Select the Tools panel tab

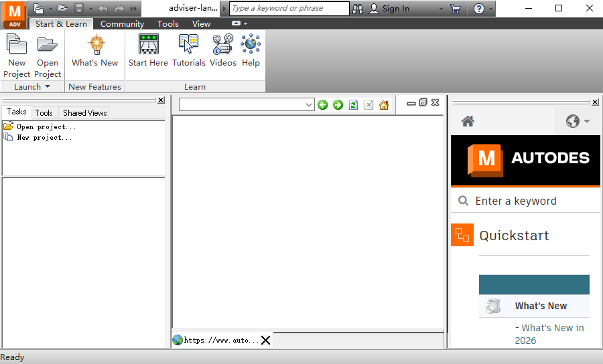pyautogui.click(x=44, y=113)
